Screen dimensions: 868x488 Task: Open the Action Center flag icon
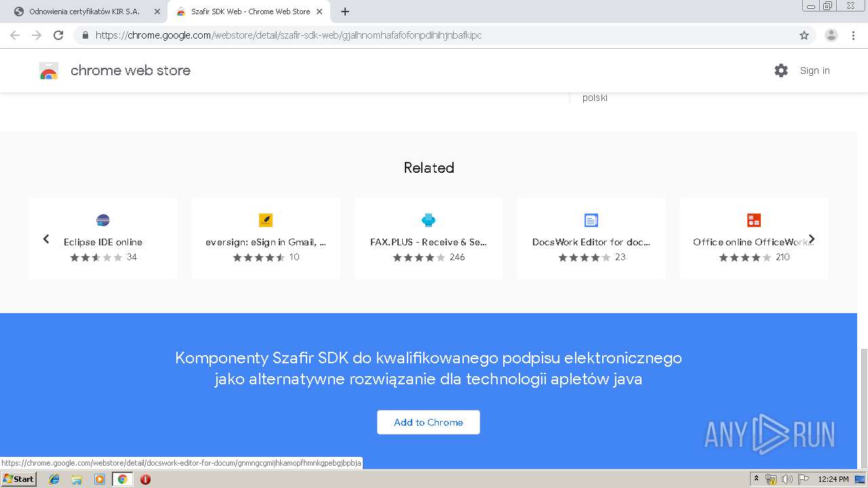[804, 479]
